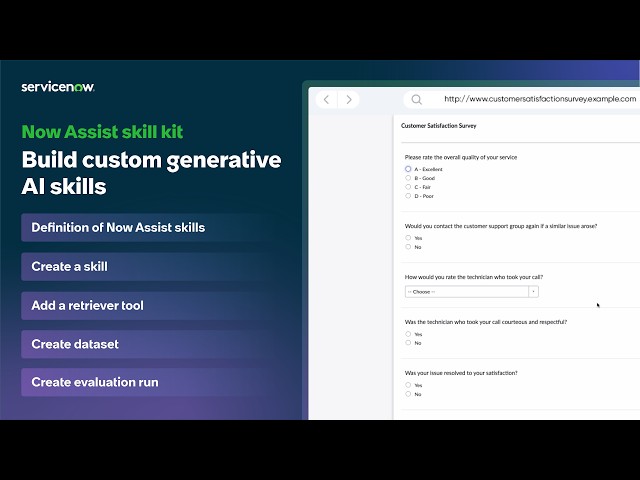
Task: Click 'Was the technician who took your call' question
Action: [x=486, y=322]
